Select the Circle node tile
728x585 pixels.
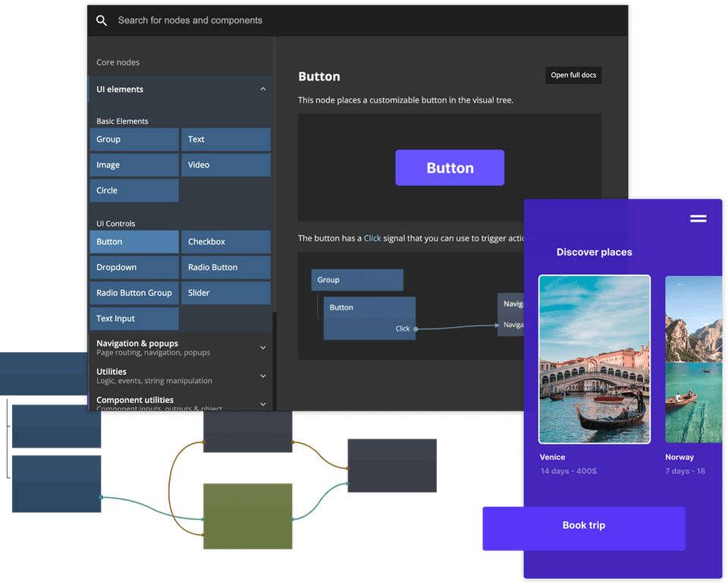(x=133, y=190)
